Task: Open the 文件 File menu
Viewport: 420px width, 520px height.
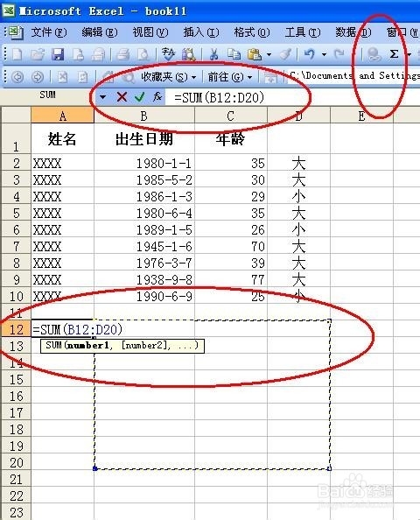Action: [x=49, y=32]
